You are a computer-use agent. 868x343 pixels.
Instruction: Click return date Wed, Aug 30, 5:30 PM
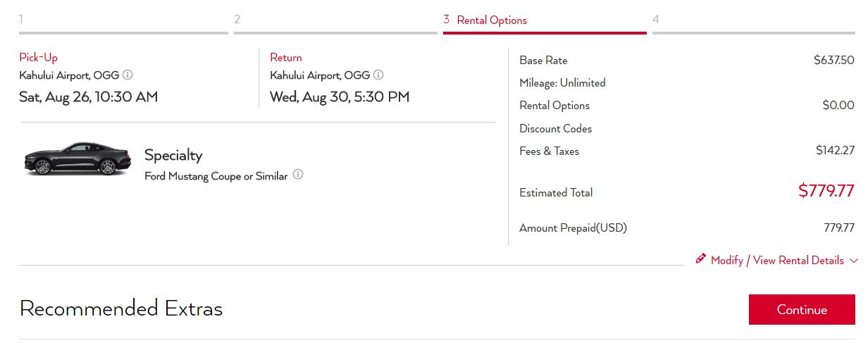[340, 96]
